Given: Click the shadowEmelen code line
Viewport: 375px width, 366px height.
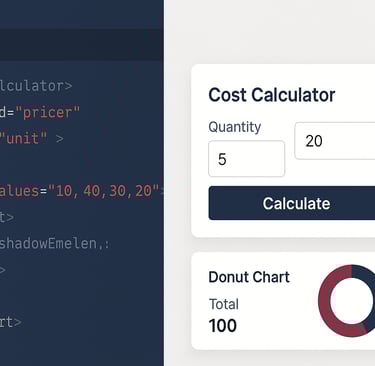Looking at the screenshot, I should 54,243.
